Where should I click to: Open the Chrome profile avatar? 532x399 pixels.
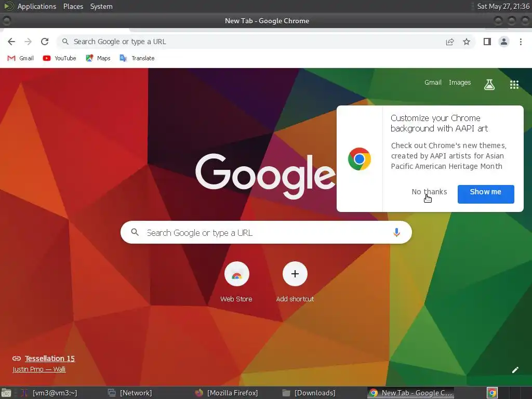[504, 42]
